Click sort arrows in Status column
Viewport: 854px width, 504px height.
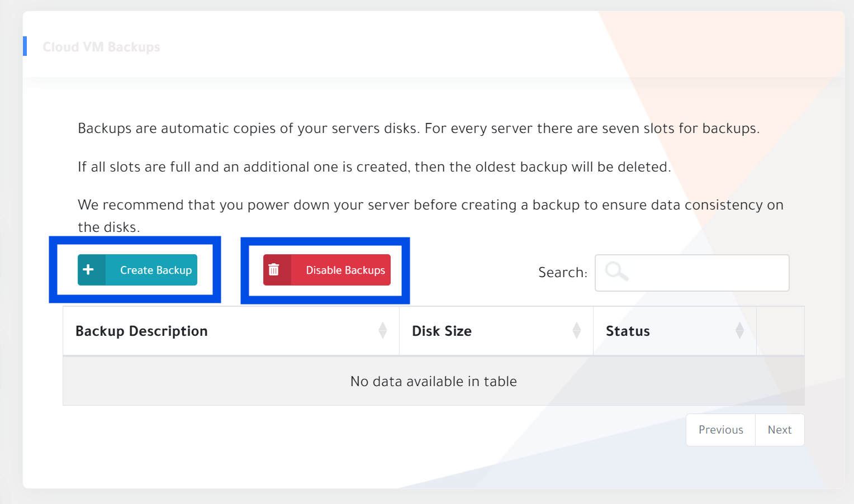coord(739,331)
